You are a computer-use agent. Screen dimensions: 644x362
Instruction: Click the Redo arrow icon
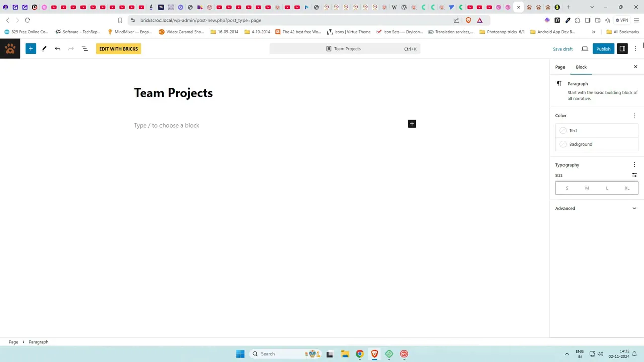coord(71,49)
